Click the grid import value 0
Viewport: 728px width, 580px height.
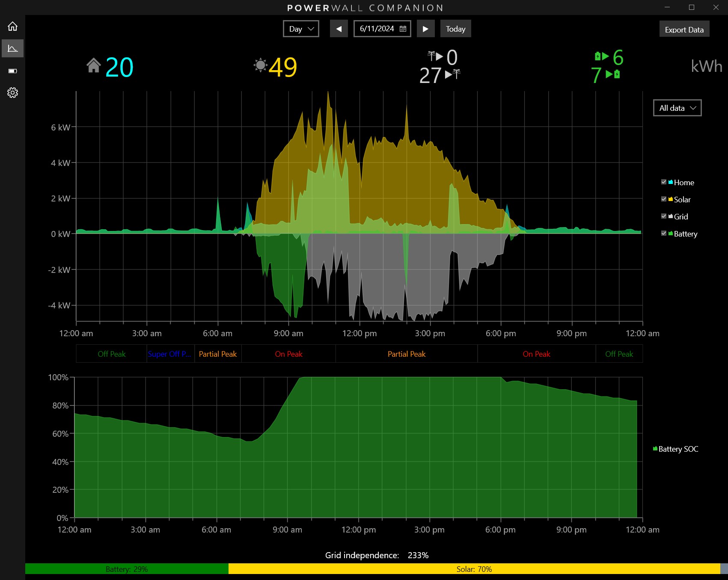pos(452,57)
